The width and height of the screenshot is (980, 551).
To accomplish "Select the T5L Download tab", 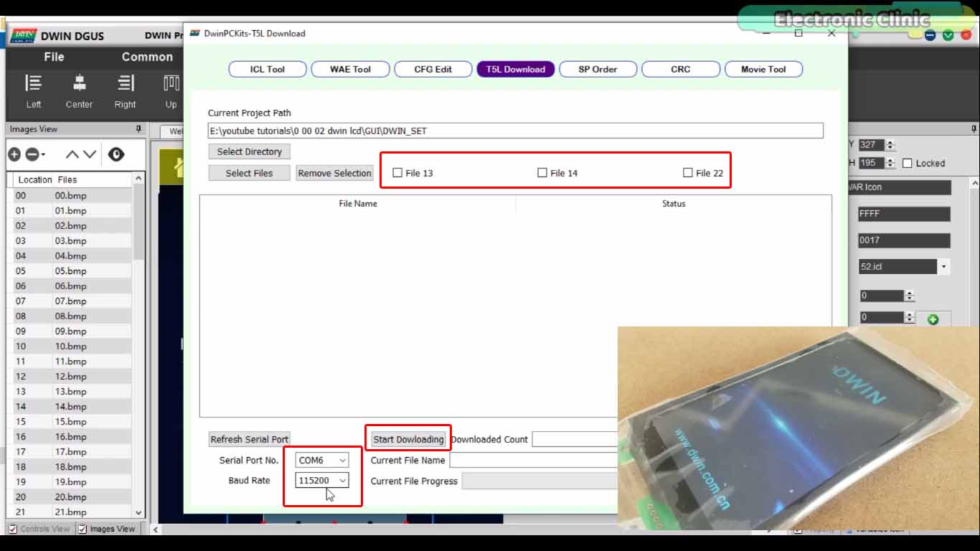I will 516,69.
